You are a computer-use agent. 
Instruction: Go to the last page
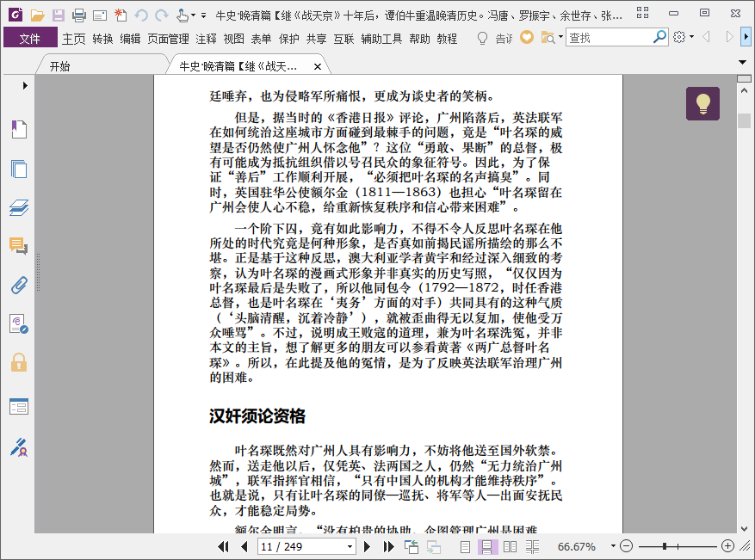pos(388,546)
